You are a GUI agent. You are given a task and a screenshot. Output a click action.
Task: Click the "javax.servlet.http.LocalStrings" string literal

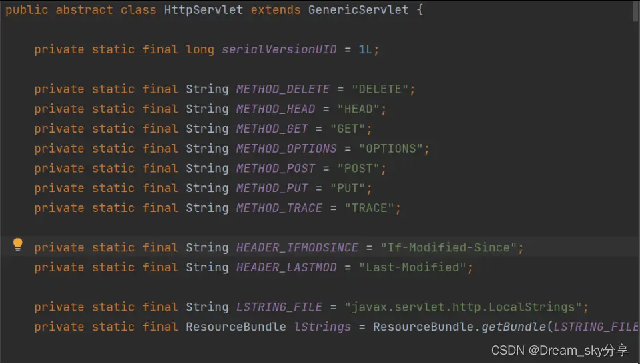tap(463, 307)
